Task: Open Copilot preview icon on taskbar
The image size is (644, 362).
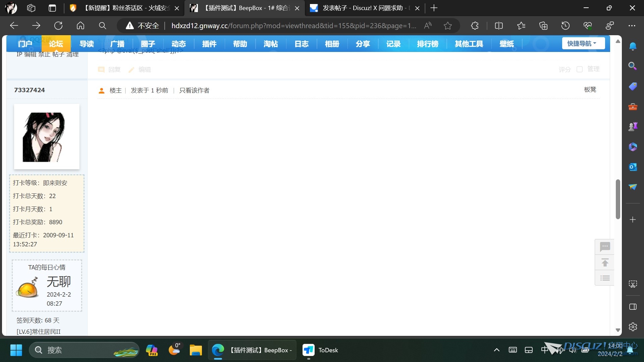Action: point(152,350)
